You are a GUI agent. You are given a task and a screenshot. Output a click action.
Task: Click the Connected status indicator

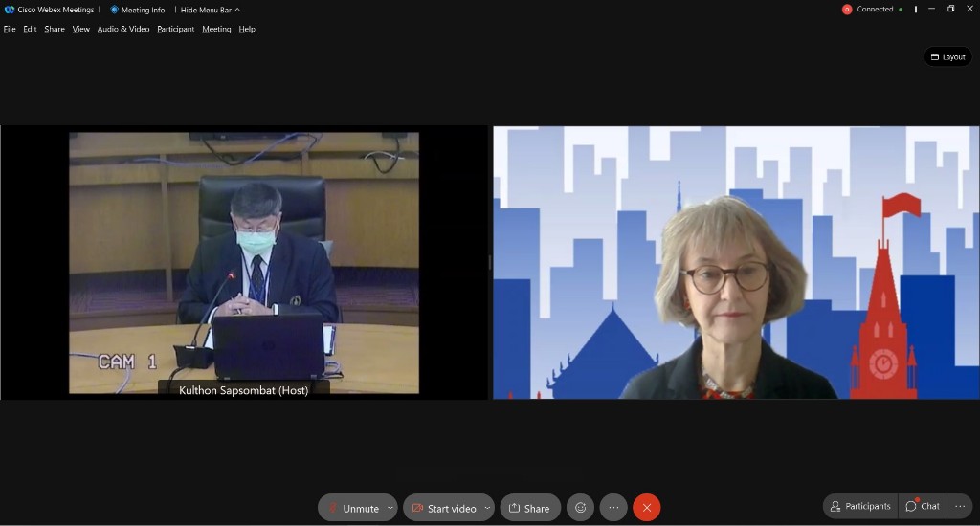(x=872, y=10)
